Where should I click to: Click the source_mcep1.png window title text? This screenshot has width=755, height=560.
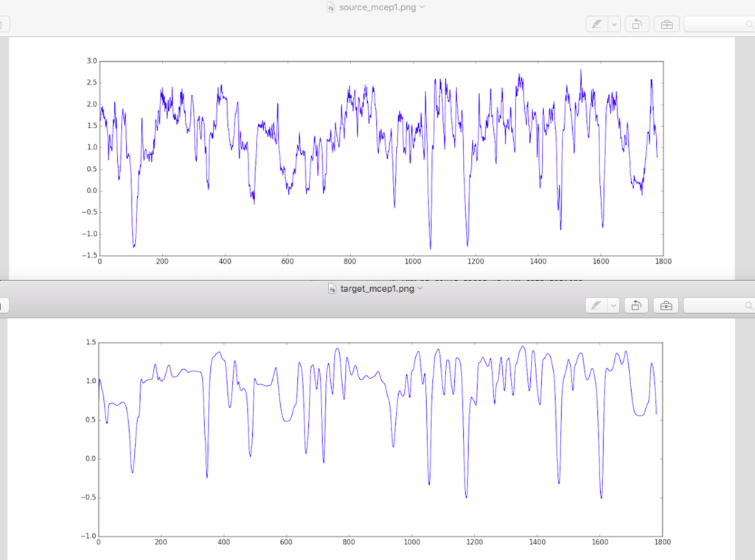(377, 7)
